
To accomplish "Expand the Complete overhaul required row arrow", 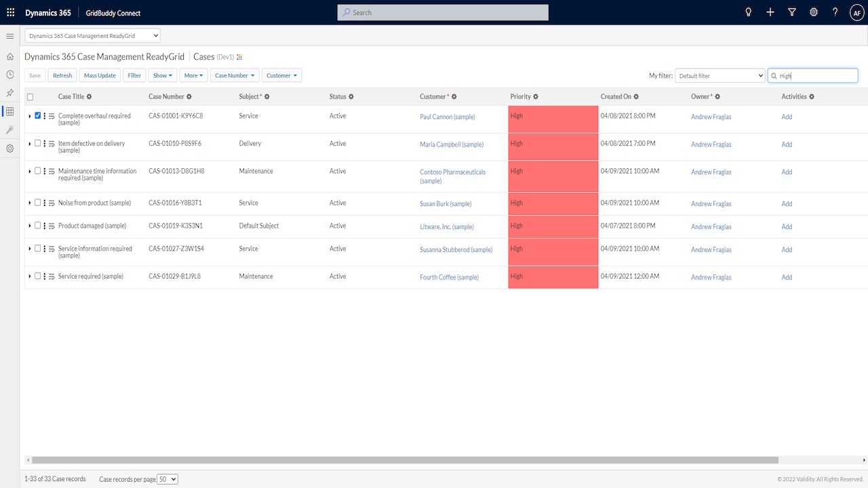I will click(x=30, y=117).
